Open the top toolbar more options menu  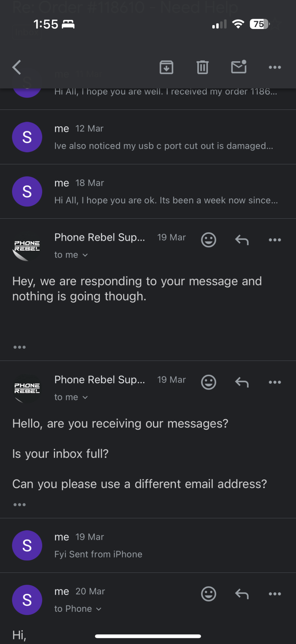pos(275,67)
